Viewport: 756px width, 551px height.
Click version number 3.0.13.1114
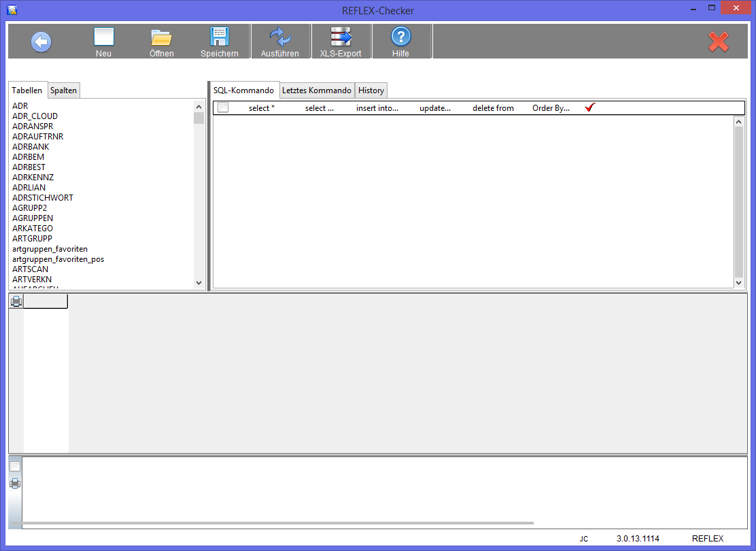(638, 539)
